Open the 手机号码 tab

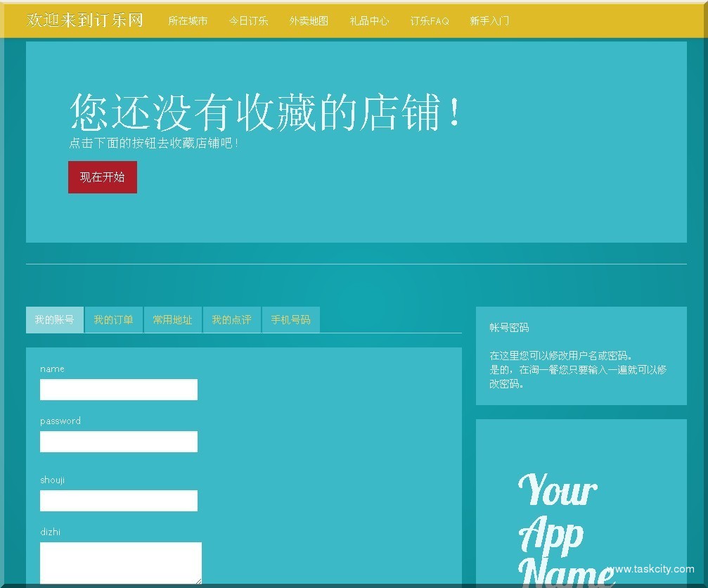tap(291, 320)
